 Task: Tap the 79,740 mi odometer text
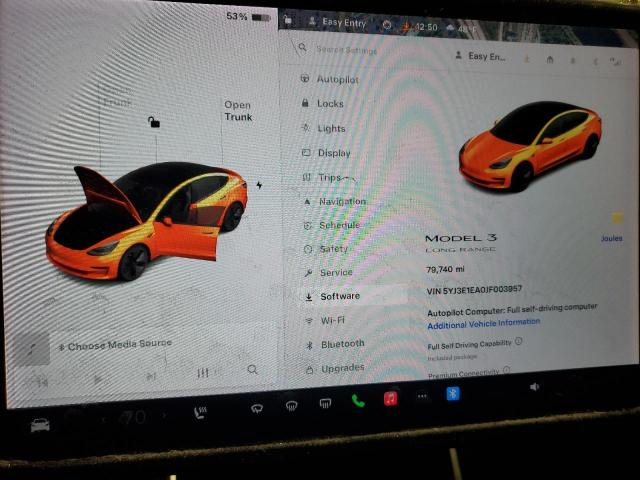pos(445,269)
